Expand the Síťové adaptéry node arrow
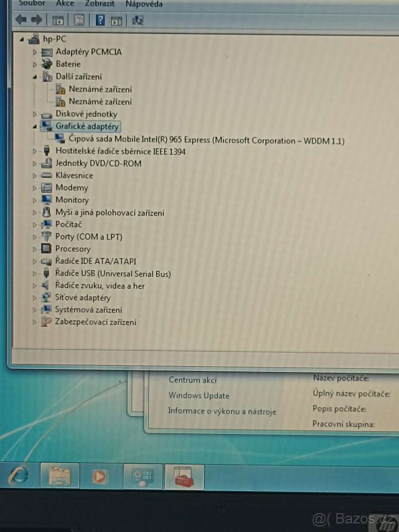The height and width of the screenshot is (532, 399). click(x=35, y=298)
